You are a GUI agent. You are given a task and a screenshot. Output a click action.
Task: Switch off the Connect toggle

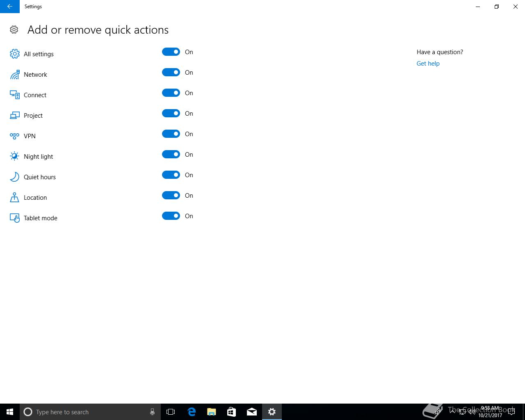[x=171, y=93]
